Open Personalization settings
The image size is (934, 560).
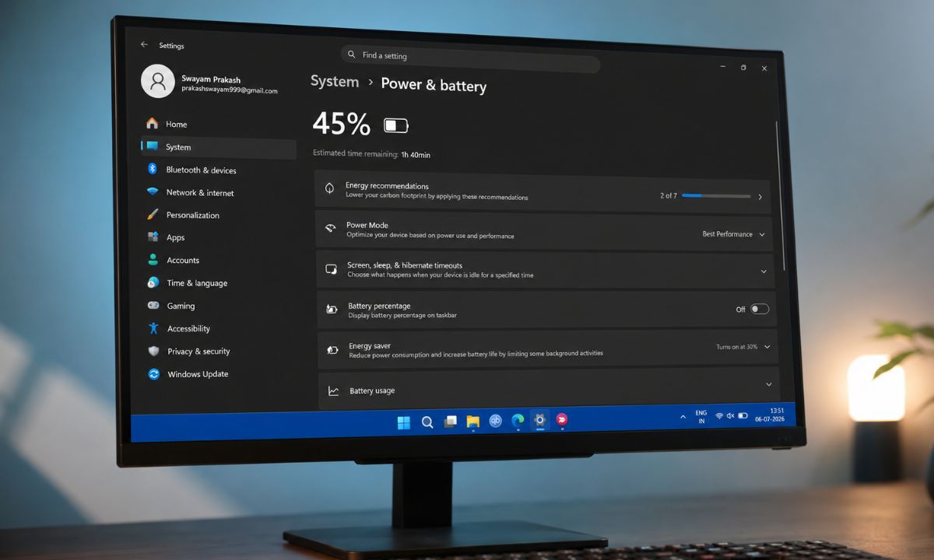pyautogui.click(x=220, y=215)
